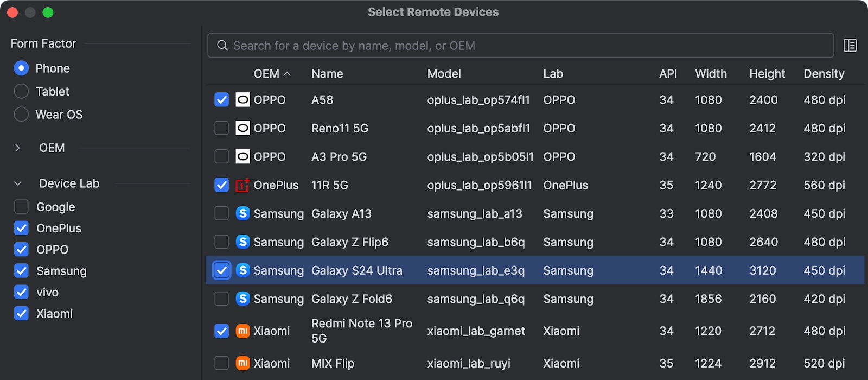Click the Samsung icon for Galaxy A13
Image resolution: width=868 pixels, height=380 pixels.
(x=243, y=213)
